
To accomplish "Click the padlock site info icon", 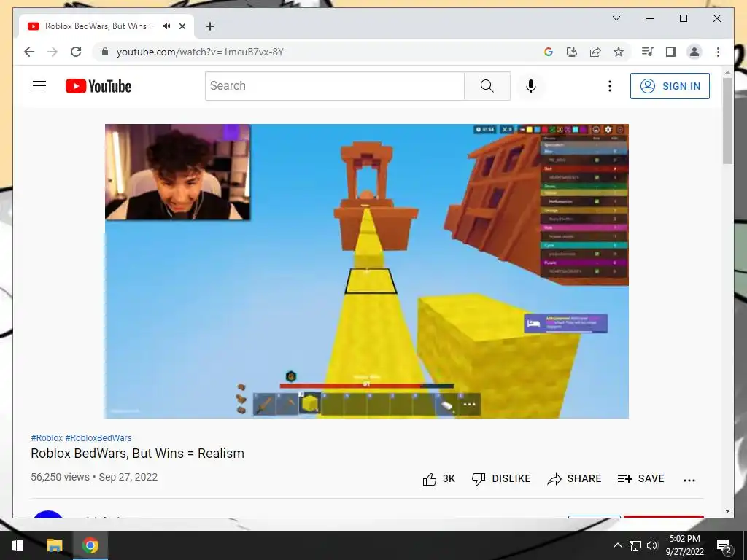I will pos(105,52).
